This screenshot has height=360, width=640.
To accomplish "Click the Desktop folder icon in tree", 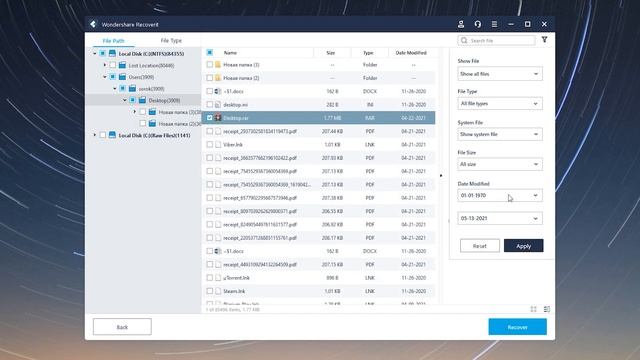I will 142,100.
